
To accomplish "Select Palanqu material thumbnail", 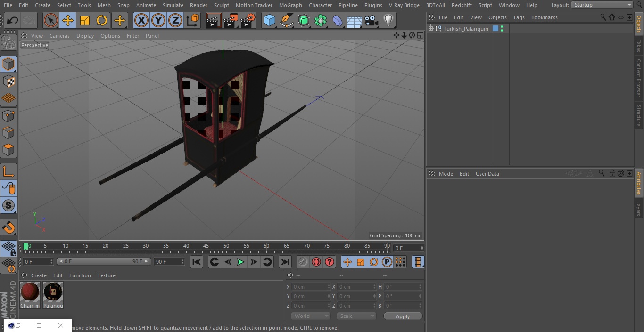I will point(53,295).
